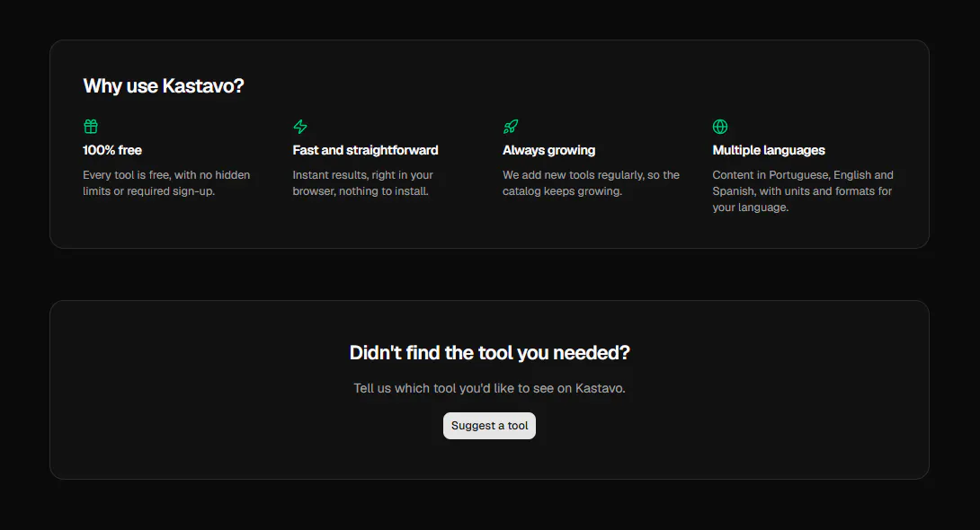Click the "Instant results, right in your browser" text
Image resolution: width=980 pixels, height=530 pixels.
click(363, 183)
